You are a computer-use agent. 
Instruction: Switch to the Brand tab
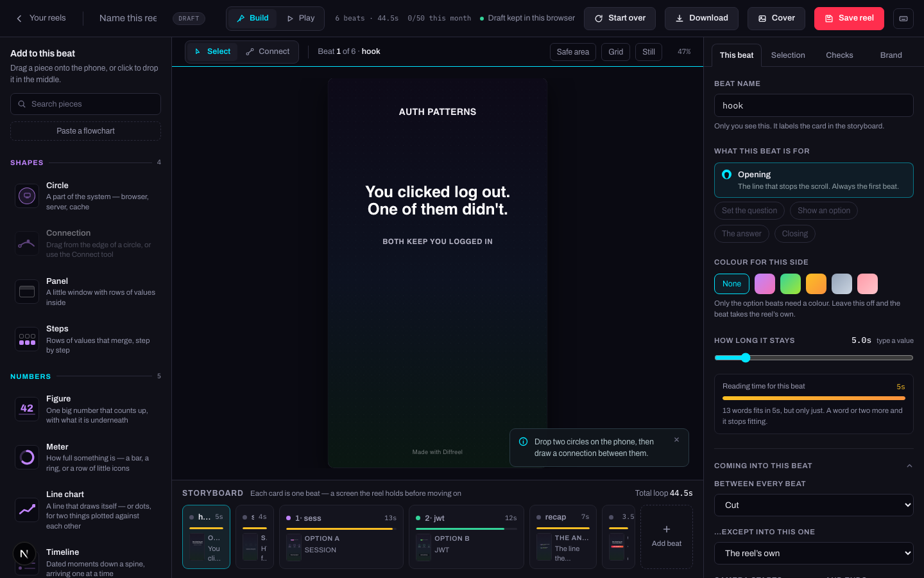click(x=891, y=55)
